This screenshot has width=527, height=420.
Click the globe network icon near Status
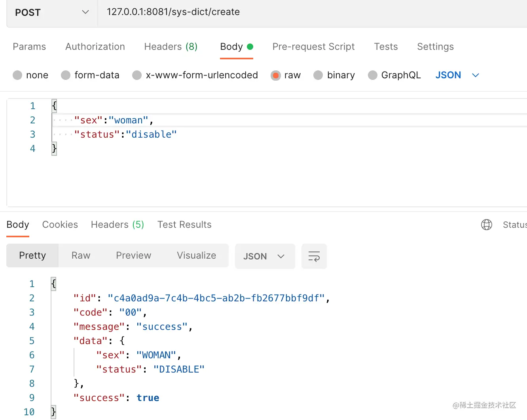click(486, 225)
